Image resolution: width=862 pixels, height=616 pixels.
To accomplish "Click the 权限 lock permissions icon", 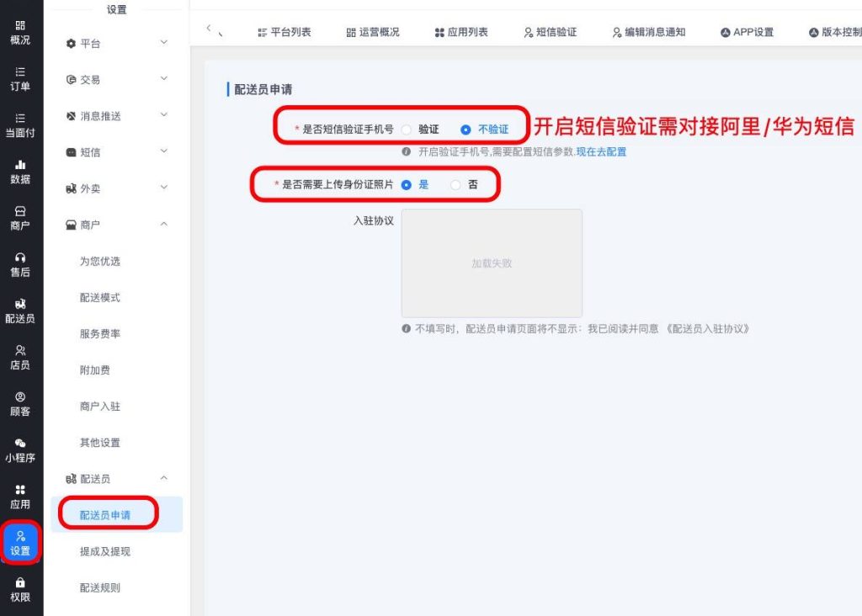I will point(20,590).
